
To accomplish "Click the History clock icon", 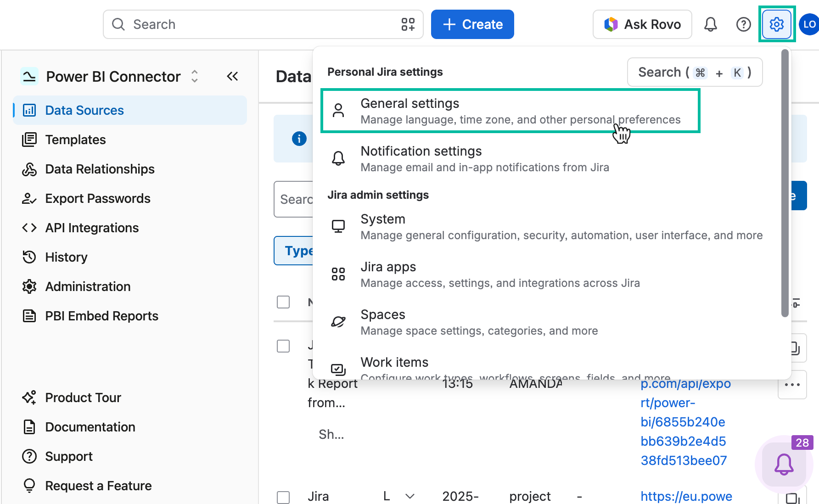I will tap(29, 257).
